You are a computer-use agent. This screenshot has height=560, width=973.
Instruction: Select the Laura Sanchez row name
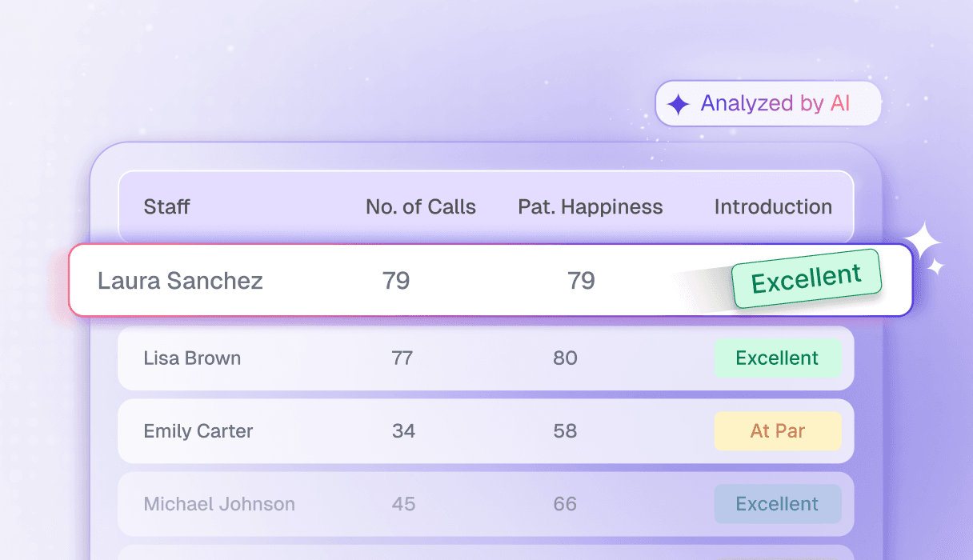(180, 281)
